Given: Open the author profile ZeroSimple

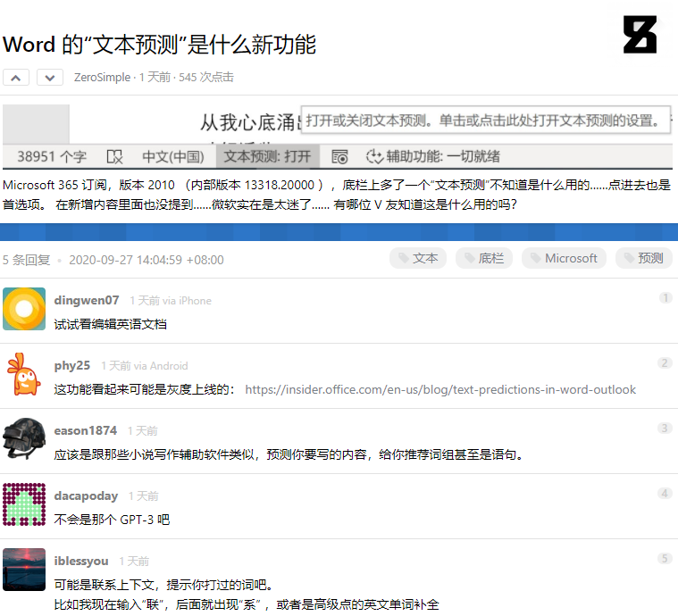Looking at the screenshot, I should point(102,78).
